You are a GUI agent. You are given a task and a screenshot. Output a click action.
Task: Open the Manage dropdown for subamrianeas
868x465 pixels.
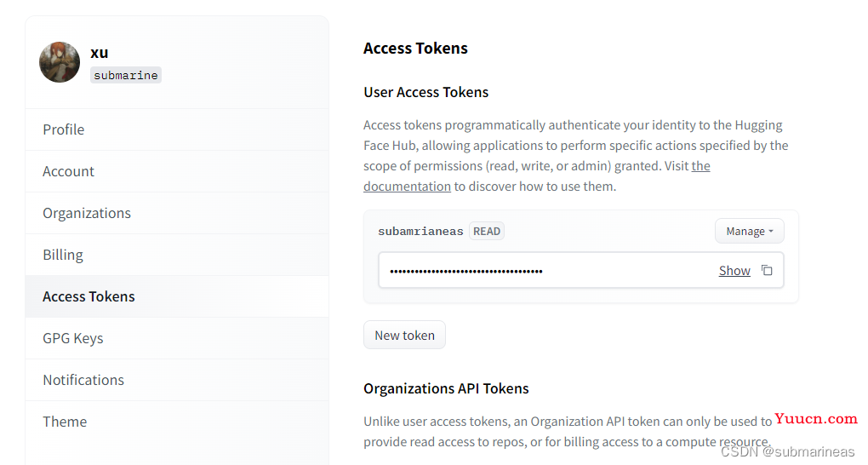750,231
